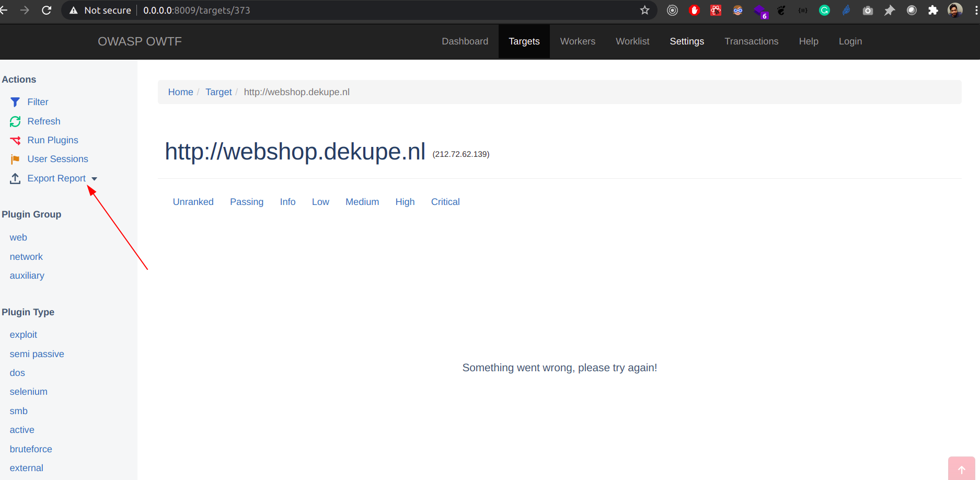Click the purple extension with badge 6
This screenshot has width=980, height=480.
click(x=760, y=12)
